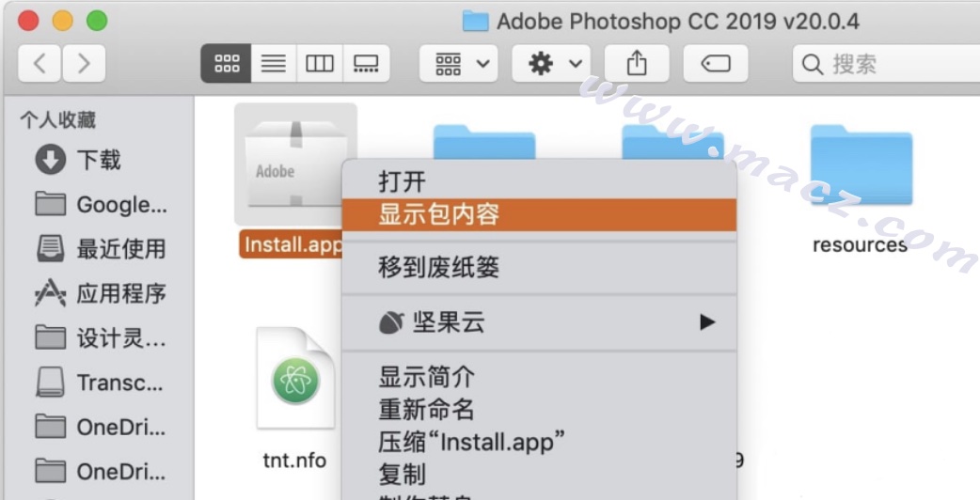This screenshot has width=980, height=500.
Task: Switch to icon view
Action: [227, 63]
